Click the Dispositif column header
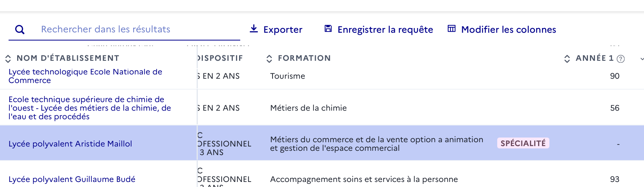The height and width of the screenshot is (187, 644). coord(220,58)
